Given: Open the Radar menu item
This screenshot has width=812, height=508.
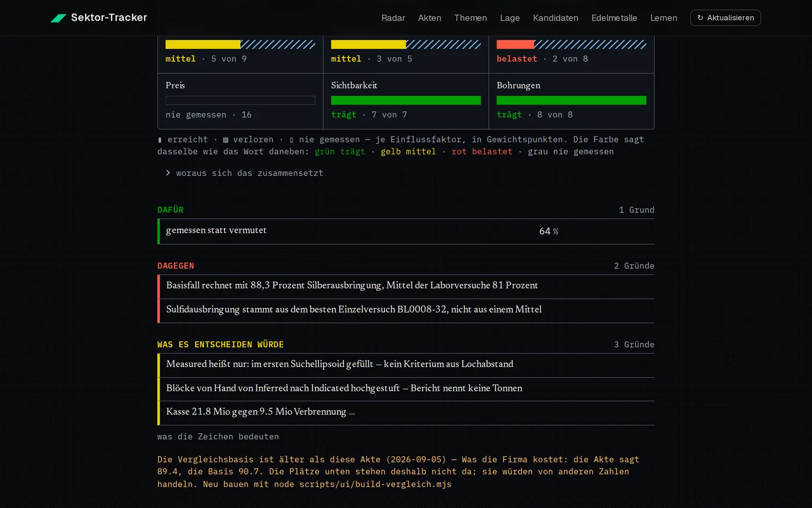Looking at the screenshot, I should pos(393,18).
